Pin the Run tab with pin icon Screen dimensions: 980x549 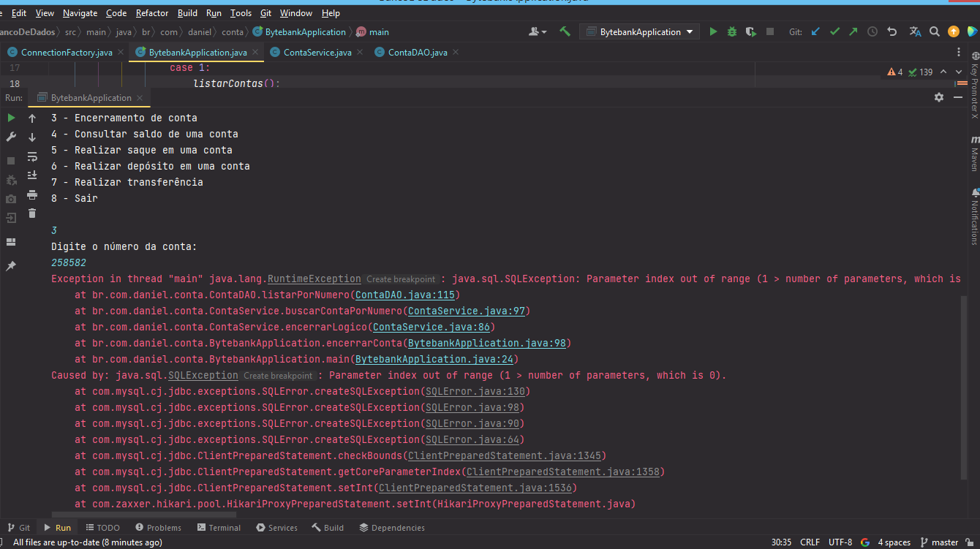click(11, 266)
